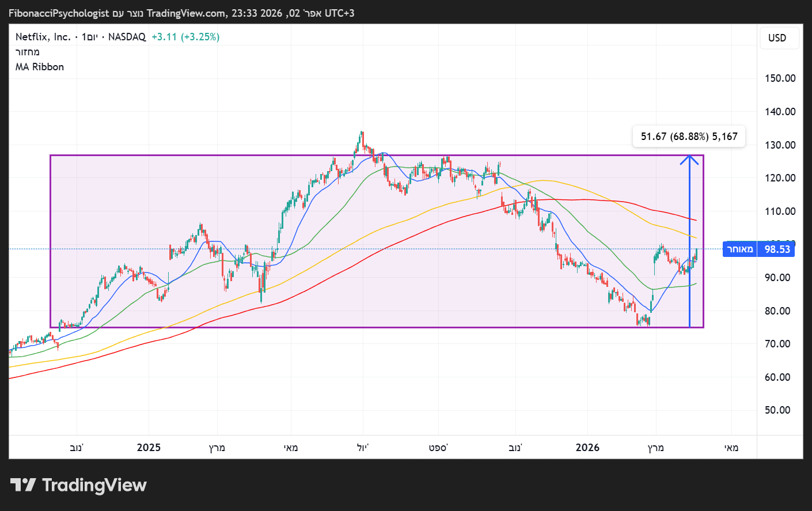This screenshot has width=812, height=511.
Task: Open the USD currency selector
Action: [777, 38]
